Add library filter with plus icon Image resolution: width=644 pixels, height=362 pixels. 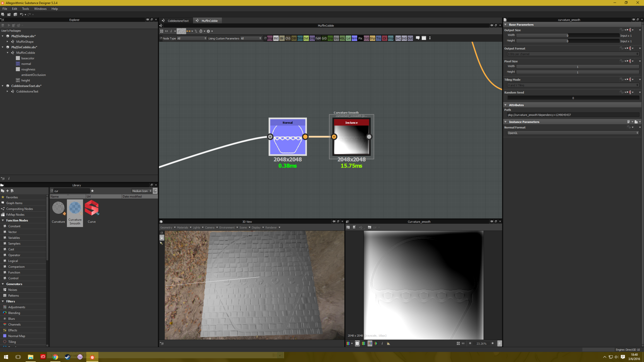click(8, 191)
